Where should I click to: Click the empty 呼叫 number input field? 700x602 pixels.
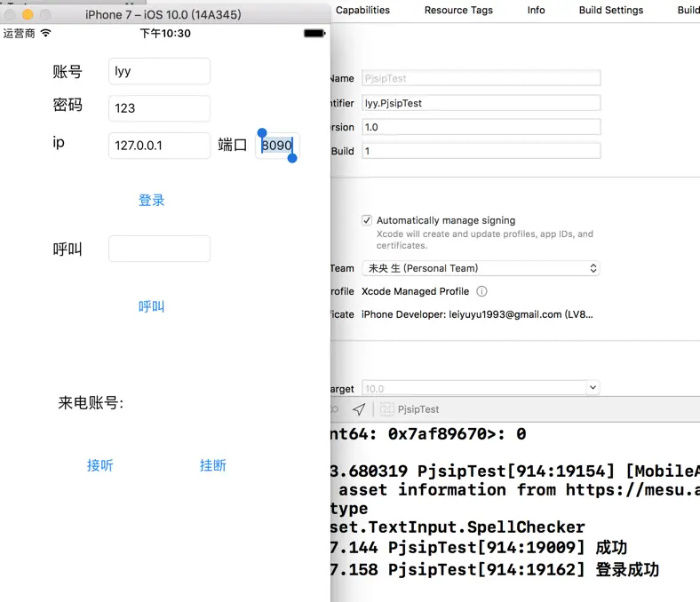click(159, 249)
